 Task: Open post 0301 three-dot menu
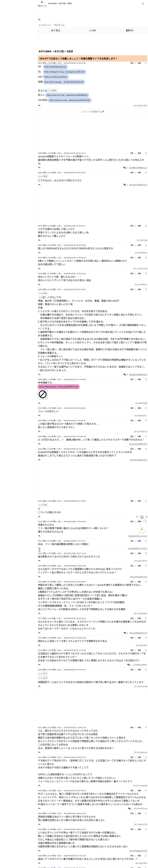[x=146, y=226]
